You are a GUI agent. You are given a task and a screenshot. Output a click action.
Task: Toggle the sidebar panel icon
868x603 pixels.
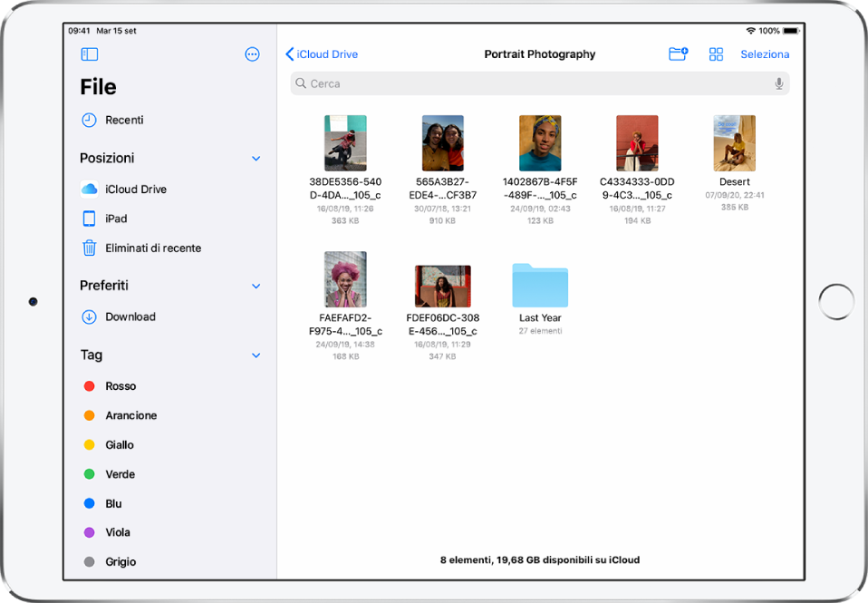tap(89, 54)
